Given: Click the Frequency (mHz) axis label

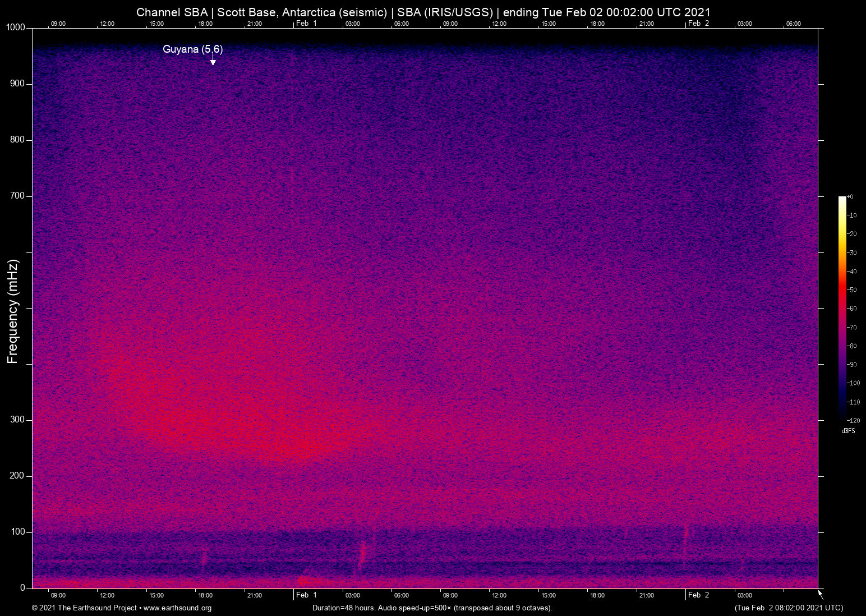Looking at the screenshot, I should [12, 311].
